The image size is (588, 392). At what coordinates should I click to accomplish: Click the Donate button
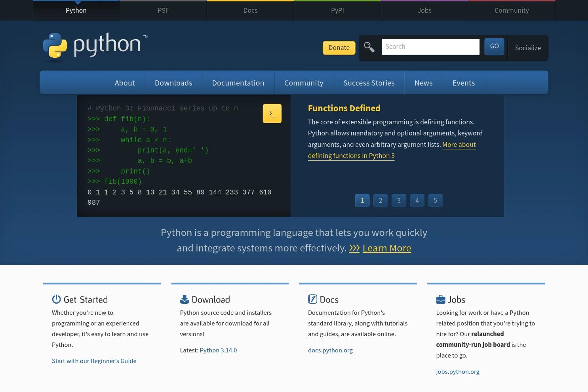(x=339, y=48)
